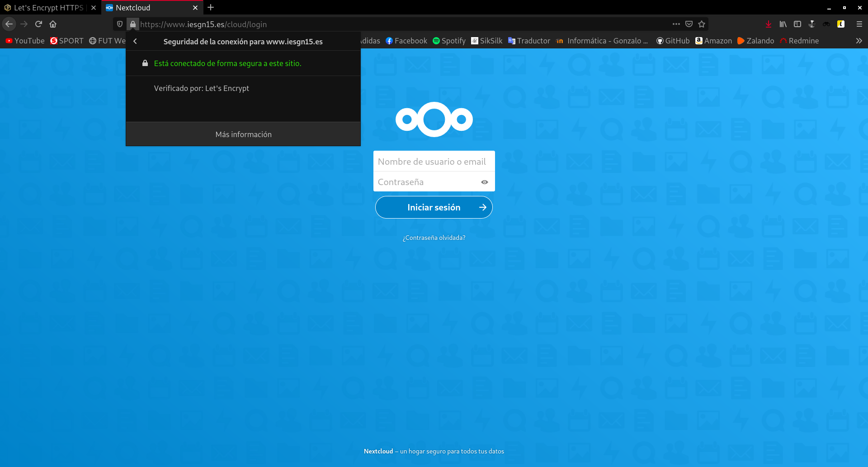This screenshot has height=467, width=868.
Task: Click the Nextcloud logo
Action: 434,119
